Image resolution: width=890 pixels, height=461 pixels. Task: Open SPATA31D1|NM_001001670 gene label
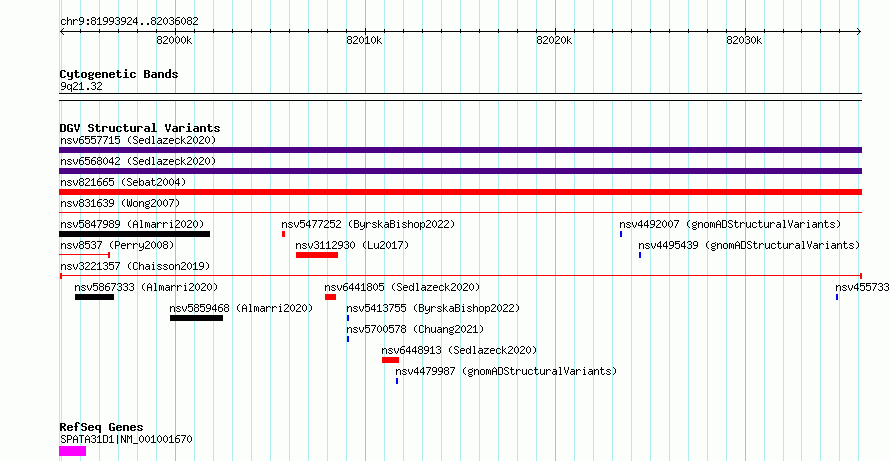tap(126, 439)
